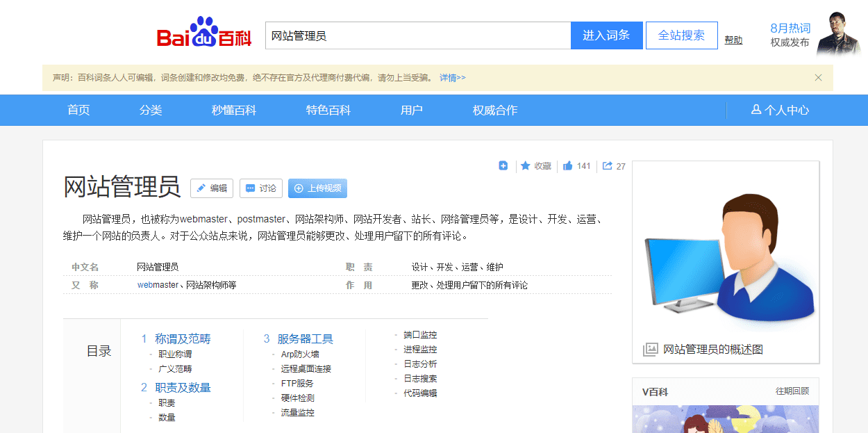
Task: Open the 权威合作 nav menu
Action: [495, 110]
